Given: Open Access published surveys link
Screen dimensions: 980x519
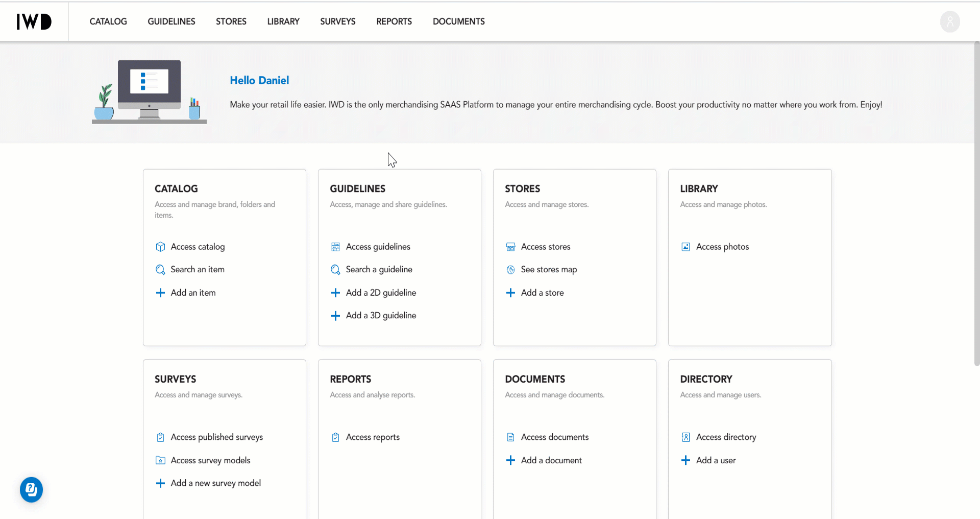Looking at the screenshot, I should pyautogui.click(x=217, y=437).
